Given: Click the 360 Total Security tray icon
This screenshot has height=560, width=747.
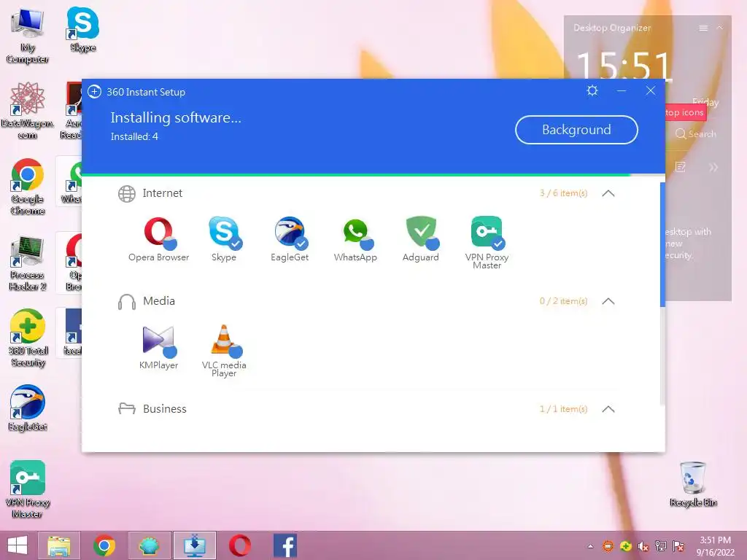Looking at the screenshot, I should pyautogui.click(x=625, y=546).
